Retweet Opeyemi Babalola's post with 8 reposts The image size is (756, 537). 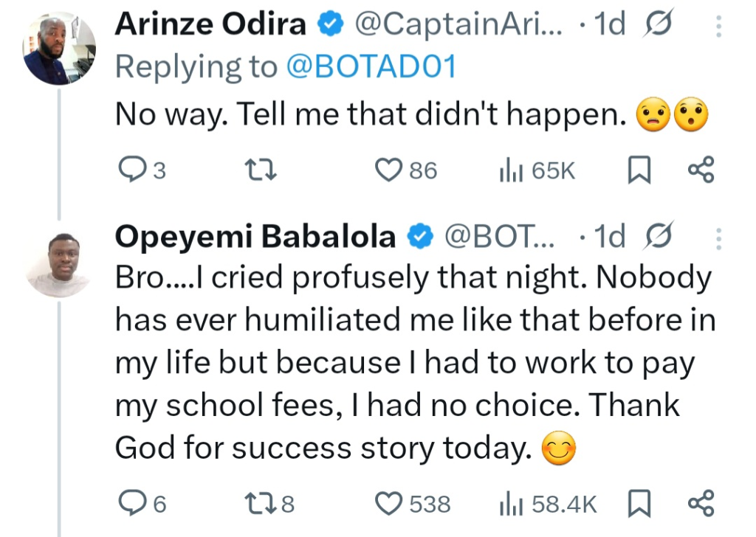coord(264,504)
